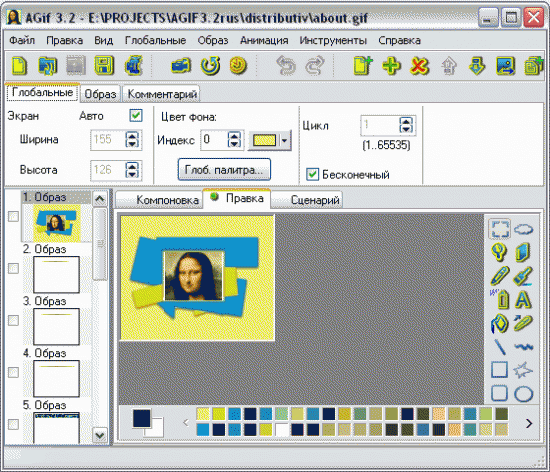The image size is (550, 472).
Task: Check the box beside 5. Образ
Action: point(13,424)
